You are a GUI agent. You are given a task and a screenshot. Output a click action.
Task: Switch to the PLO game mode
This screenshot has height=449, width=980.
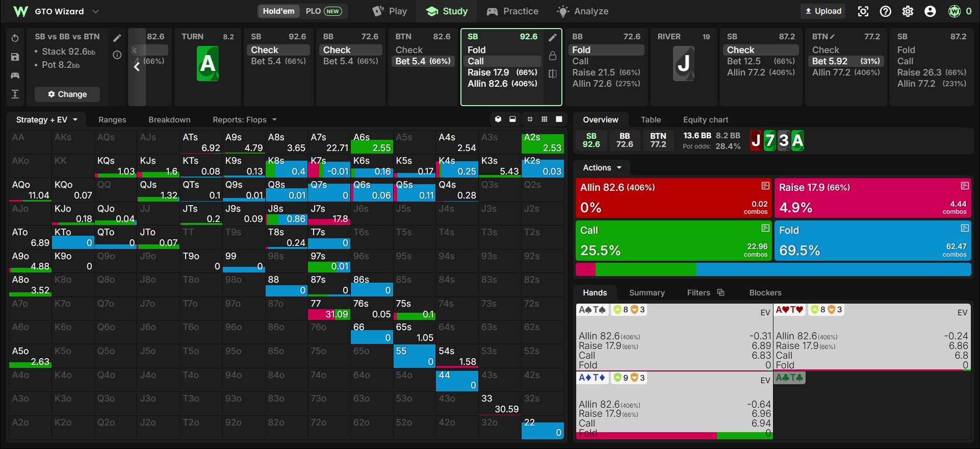coord(324,11)
